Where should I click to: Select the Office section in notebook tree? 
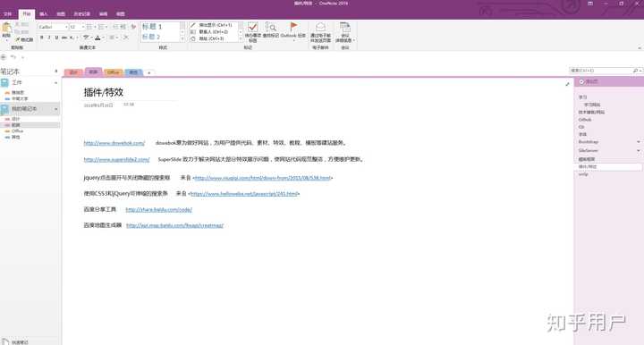tap(17, 130)
